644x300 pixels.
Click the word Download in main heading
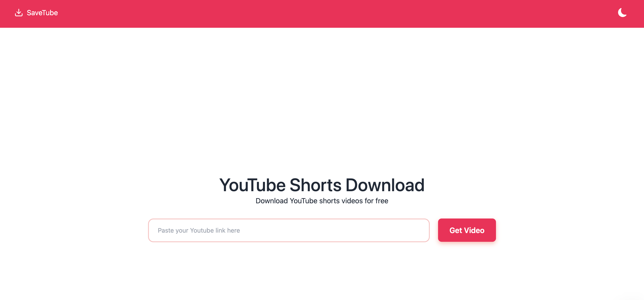(385, 185)
